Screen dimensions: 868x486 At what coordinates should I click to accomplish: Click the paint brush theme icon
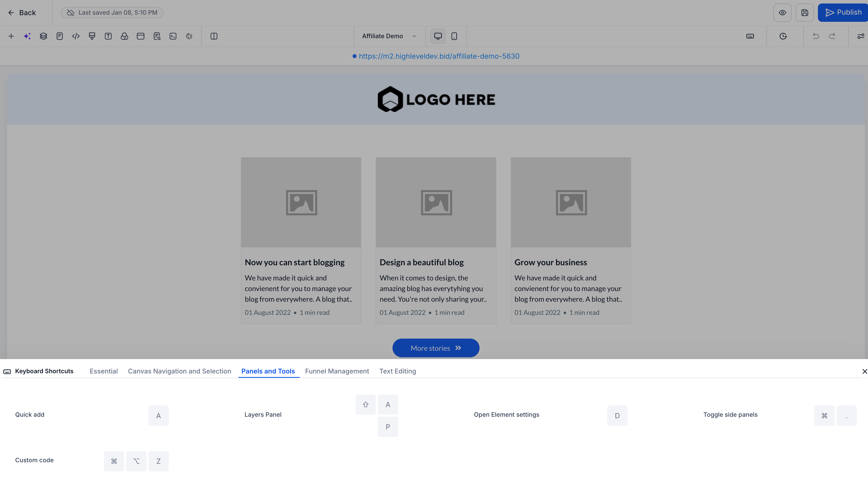click(92, 36)
